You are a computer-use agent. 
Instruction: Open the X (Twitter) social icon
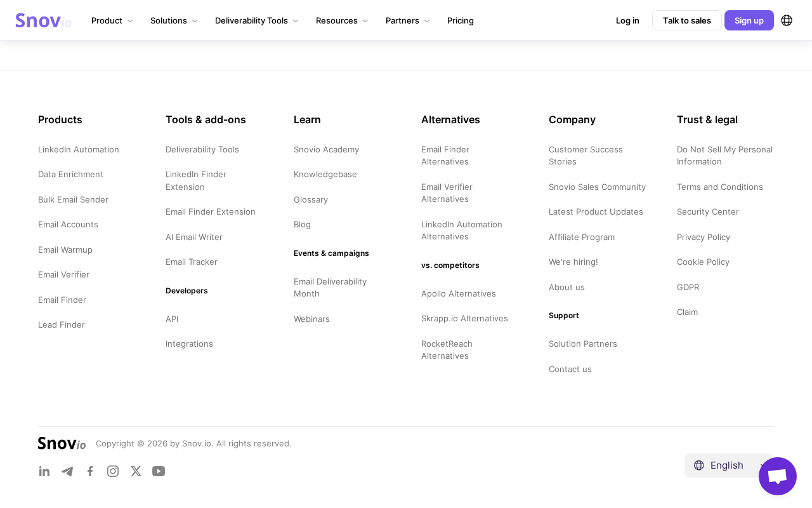(136, 471)
